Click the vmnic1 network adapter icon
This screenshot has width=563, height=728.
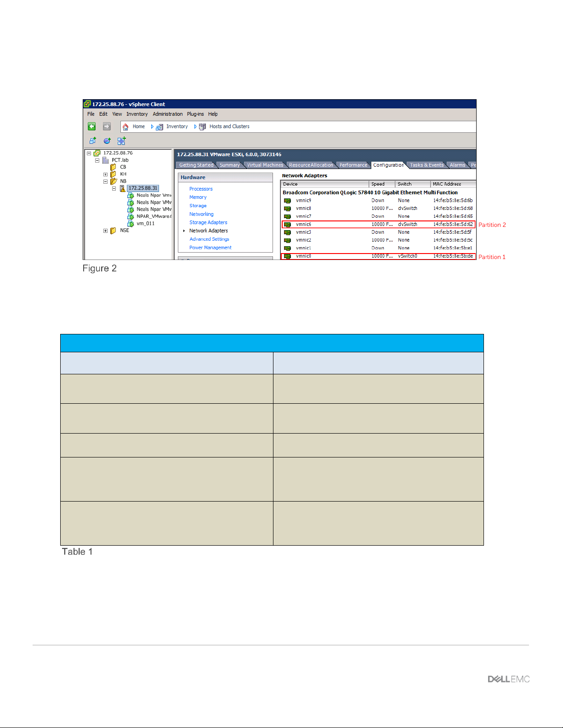point(287,248)
